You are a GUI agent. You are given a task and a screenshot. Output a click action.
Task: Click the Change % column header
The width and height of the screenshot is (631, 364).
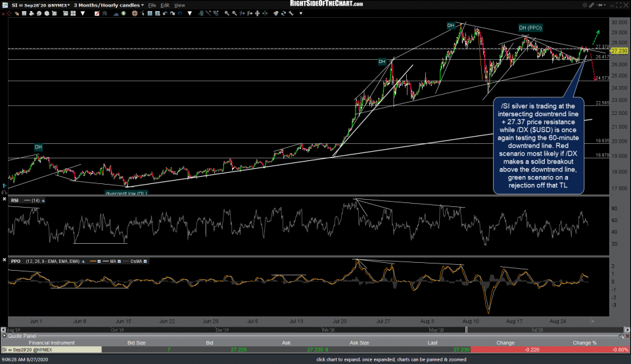pyautogui.click(x=585, y=342)
